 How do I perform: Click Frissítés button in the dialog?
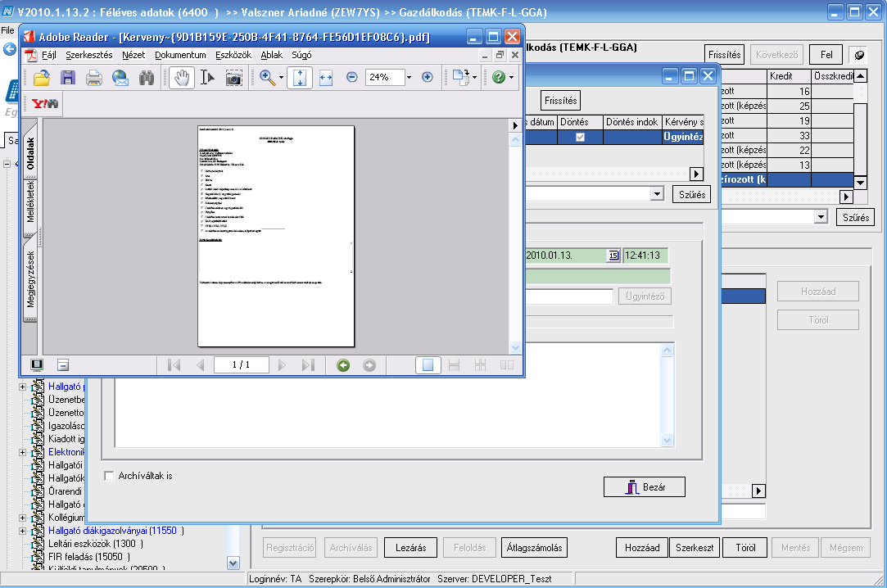click(560, 101)
